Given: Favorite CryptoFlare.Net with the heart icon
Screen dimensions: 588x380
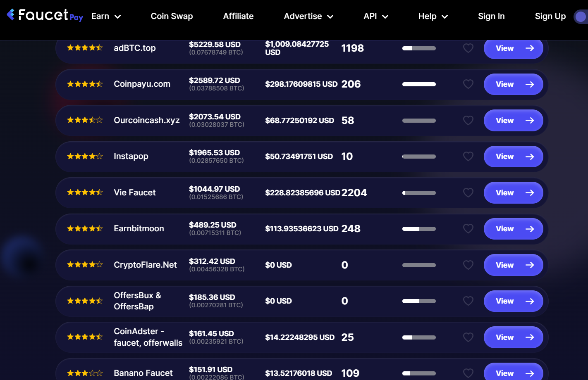Looking at the screenshot, I should (468, 265).
